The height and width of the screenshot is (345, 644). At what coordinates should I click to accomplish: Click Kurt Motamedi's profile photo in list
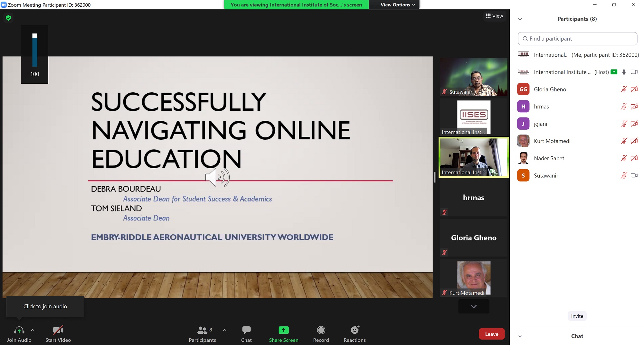pos(523,141)
